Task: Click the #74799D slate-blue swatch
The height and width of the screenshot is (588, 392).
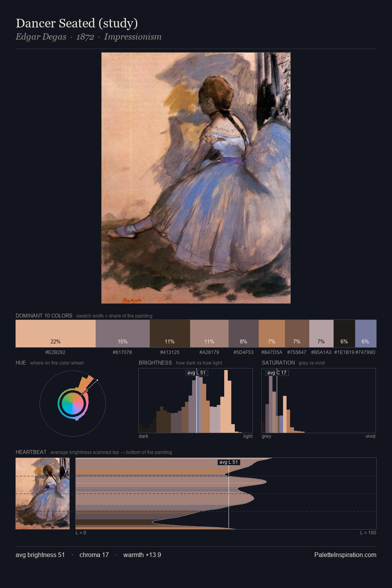Action: (366, 334)
